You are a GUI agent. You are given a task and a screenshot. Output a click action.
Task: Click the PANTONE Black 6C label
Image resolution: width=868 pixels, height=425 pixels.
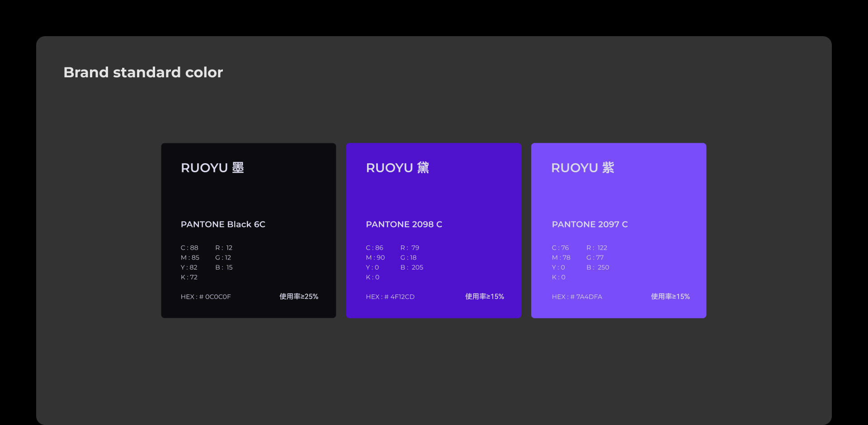click(x=223, y=224)
